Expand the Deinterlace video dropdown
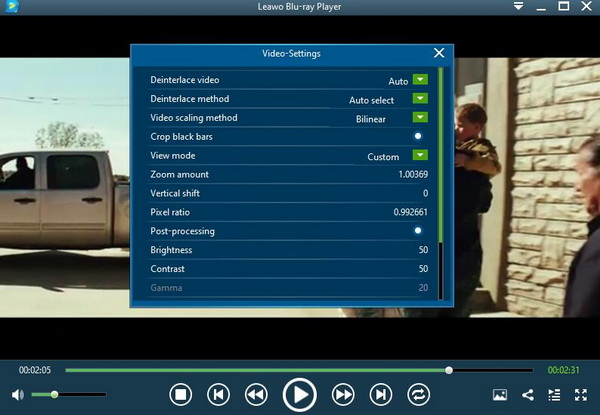The image size is (600, 415). [420, 80]
